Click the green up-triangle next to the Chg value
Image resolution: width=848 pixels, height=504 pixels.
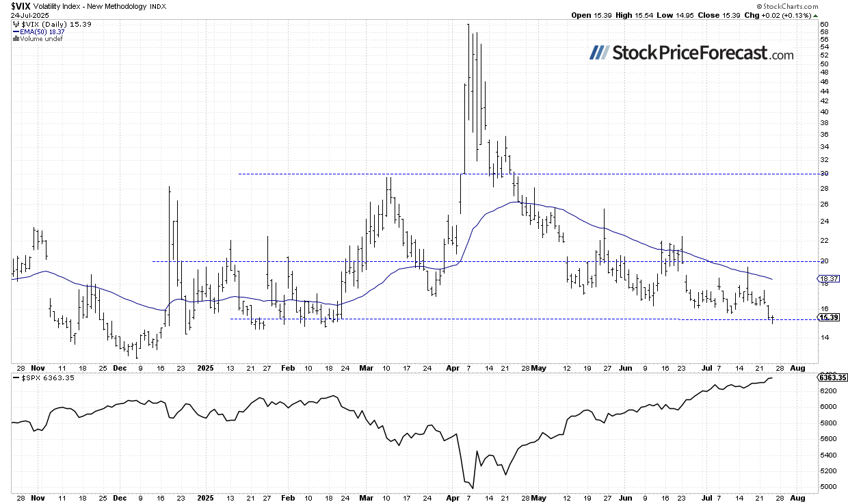point(815,14)
